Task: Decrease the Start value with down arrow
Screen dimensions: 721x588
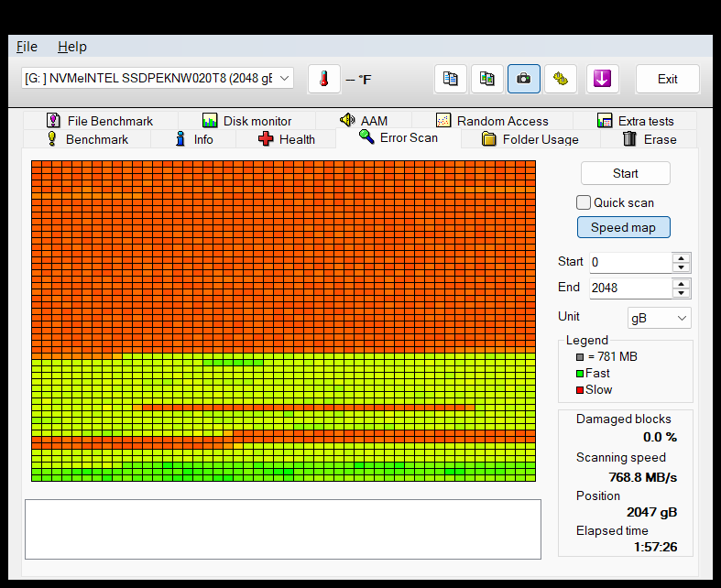Action: coord(681,267)
